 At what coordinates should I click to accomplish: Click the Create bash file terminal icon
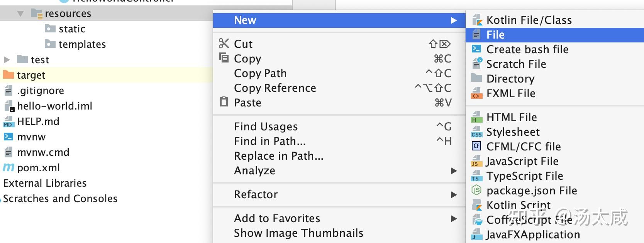477,49
